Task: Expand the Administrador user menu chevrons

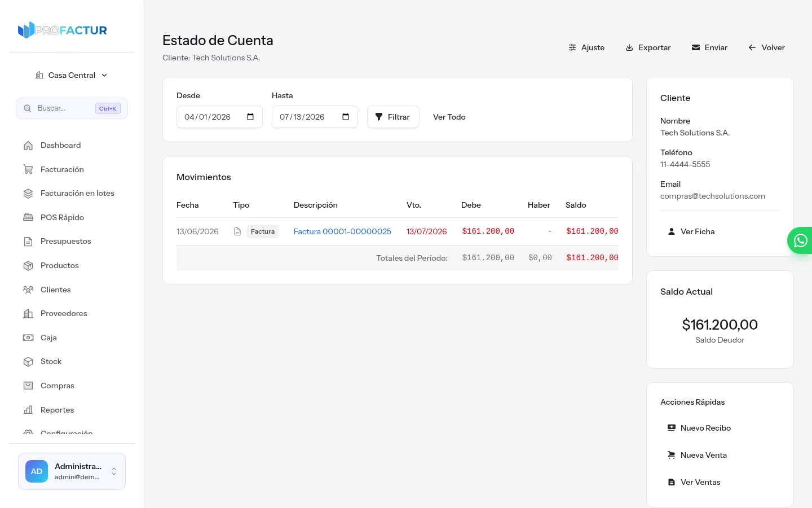Action: click(114, 471)
